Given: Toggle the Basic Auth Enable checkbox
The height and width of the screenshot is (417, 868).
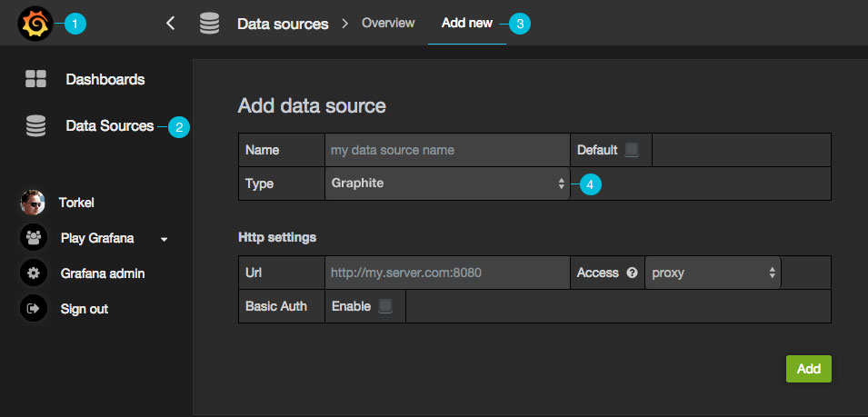Looking at the screenshot, I should click(385, 306).
